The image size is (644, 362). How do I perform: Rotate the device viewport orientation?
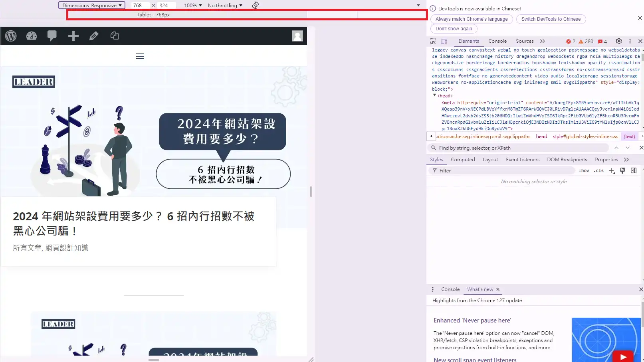(x=256, y=5)
